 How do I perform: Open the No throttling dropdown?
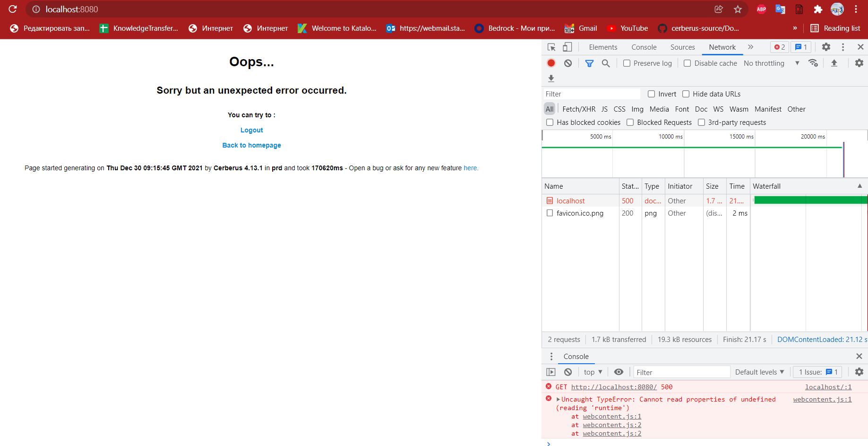point(764,63)
